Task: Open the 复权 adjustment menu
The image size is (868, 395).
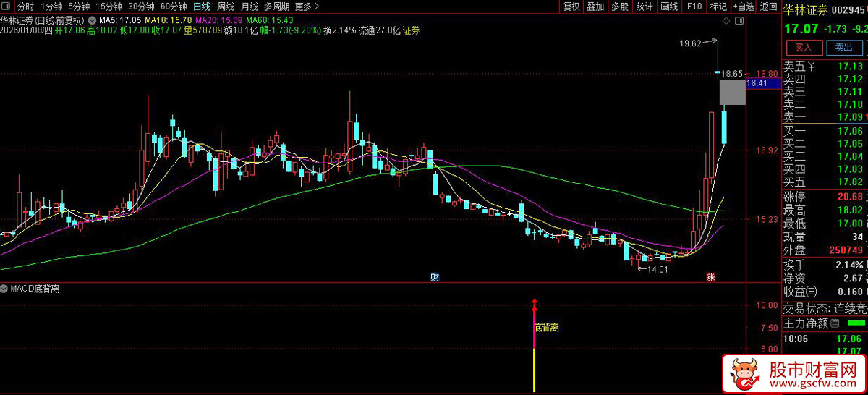Action: point(571,7)
